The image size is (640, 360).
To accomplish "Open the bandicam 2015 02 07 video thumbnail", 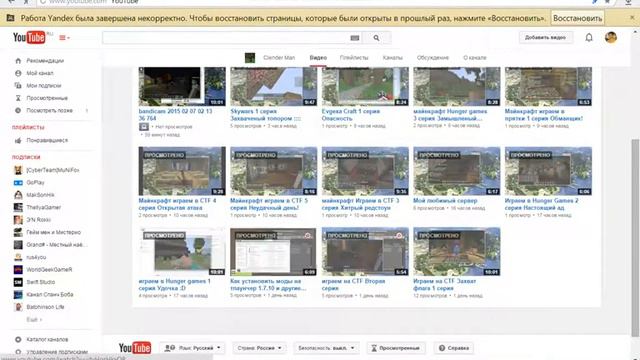I will coord(182,87).
